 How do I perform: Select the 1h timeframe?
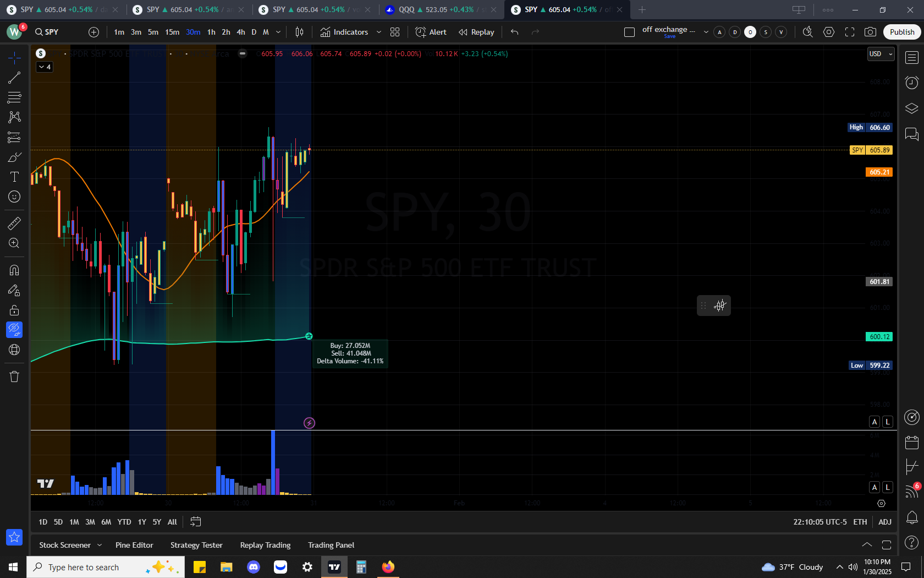pos(211,32)
